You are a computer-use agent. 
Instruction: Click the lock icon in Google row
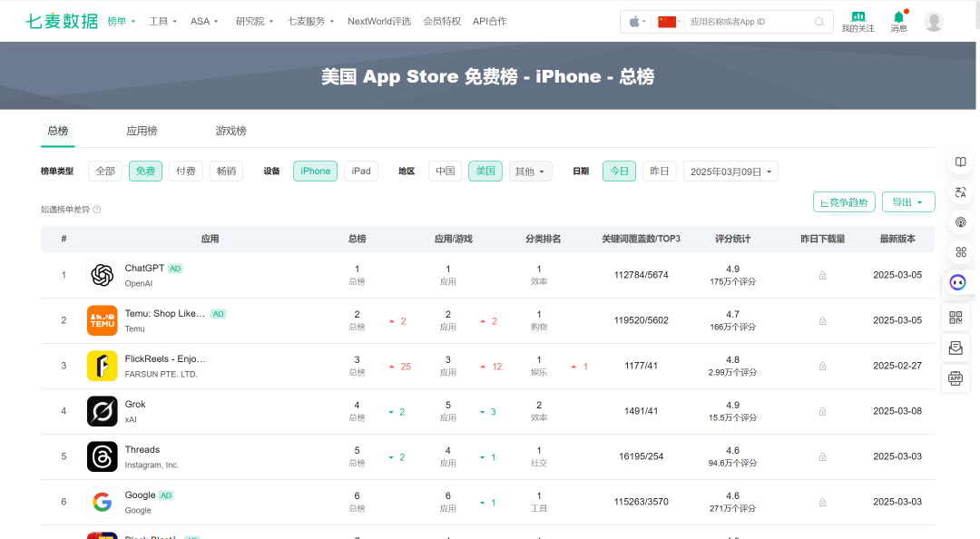[822, 502]
